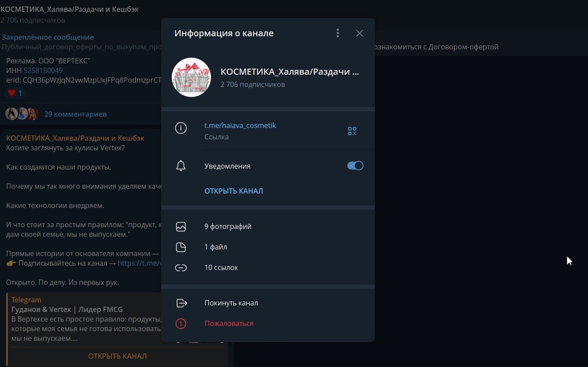Click the file icon beside 1 файл
588x367 pixels.
coord(181,247)
